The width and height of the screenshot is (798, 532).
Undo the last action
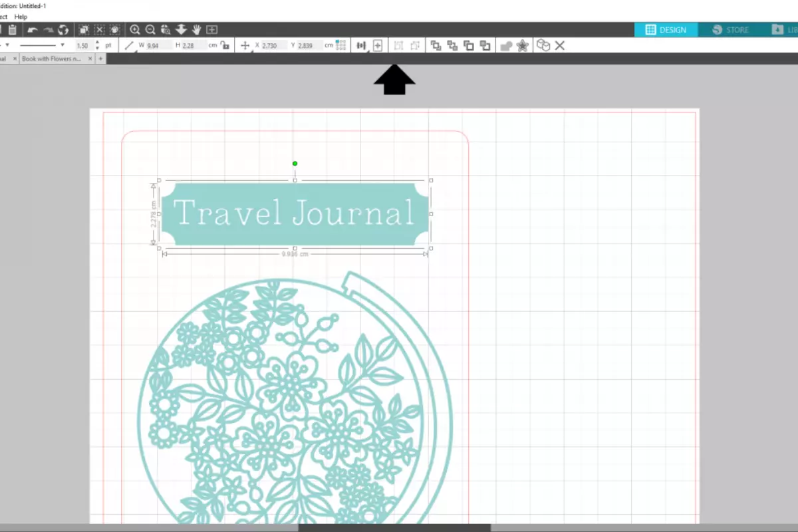point(33,30)
